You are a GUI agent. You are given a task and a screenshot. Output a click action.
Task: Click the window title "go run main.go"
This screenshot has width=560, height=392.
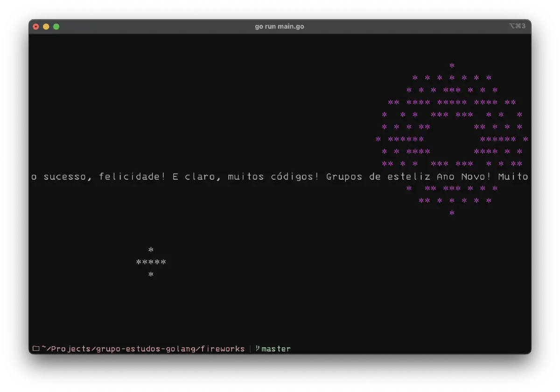point(280,27)
